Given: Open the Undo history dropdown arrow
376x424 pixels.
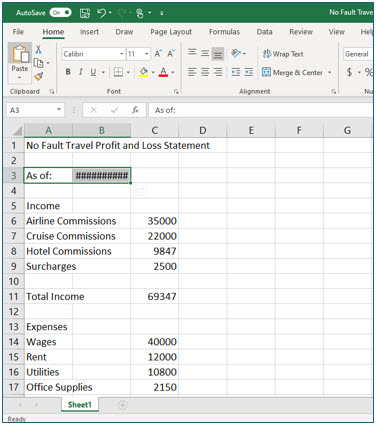Looking at the screenshot, I should (110, 13).
